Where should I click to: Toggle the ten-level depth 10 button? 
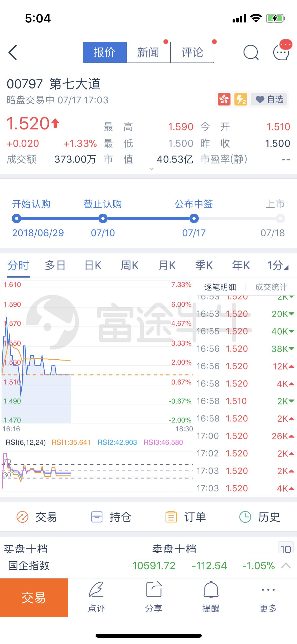pos(286,548)
